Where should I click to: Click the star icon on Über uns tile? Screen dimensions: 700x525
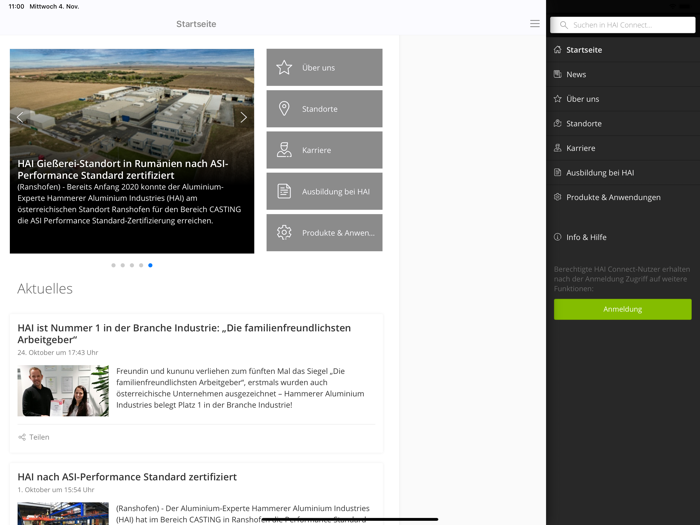pyautogui.click(x=284, y=68)
